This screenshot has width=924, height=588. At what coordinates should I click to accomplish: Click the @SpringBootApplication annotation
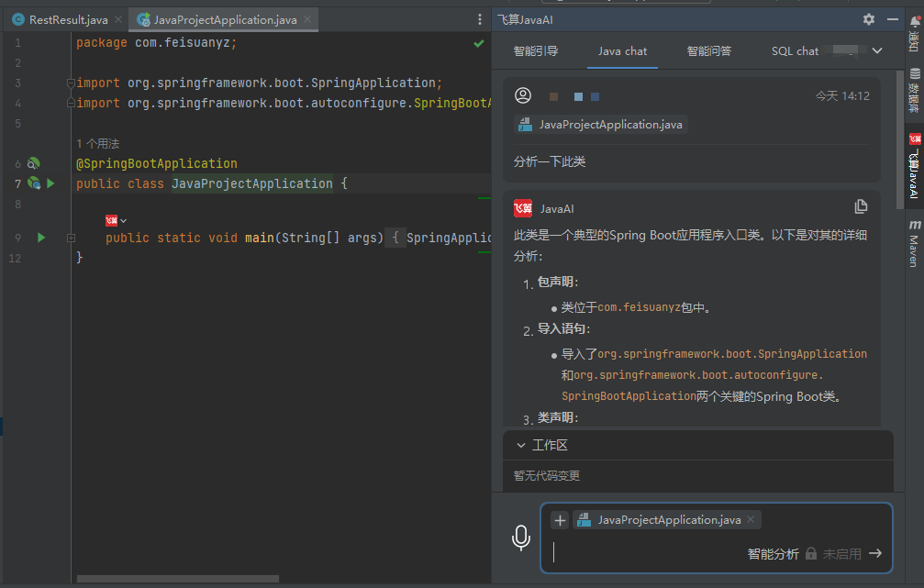(x=157, y=163)
